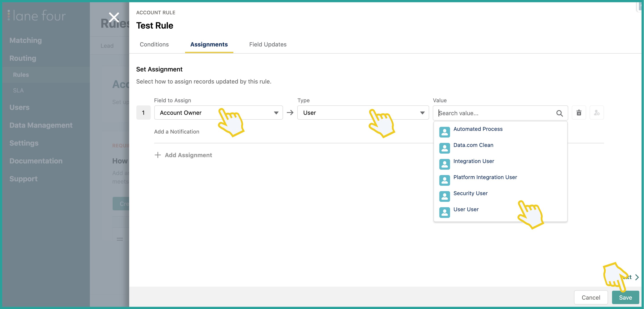Click the Security User avatar icon
Screen dimensions: 644x309
point(444,196)
